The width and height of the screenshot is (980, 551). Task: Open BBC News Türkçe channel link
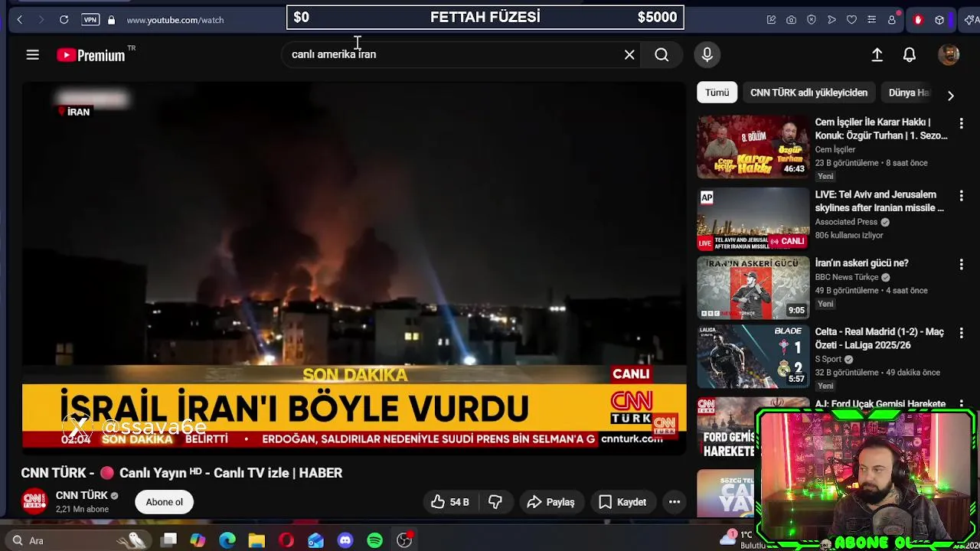click(x=847, y=277)
